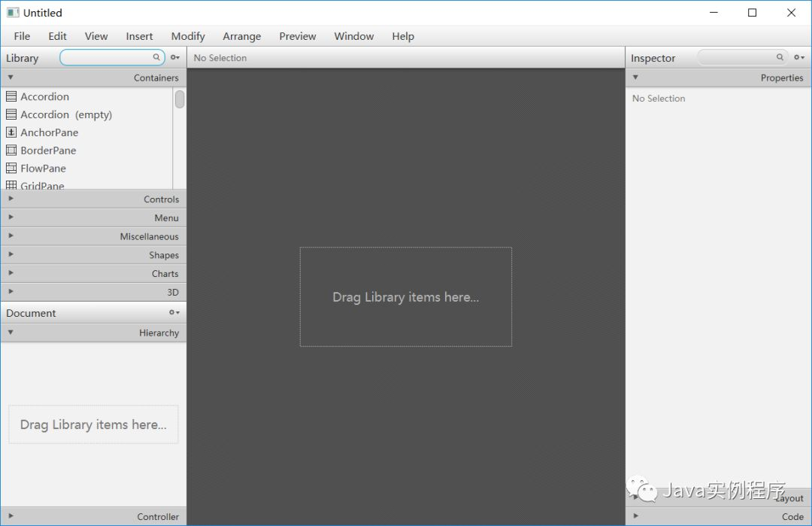The image size is (812, 526).
Task: Click the Accordion container icon
Action: point(11,96)
